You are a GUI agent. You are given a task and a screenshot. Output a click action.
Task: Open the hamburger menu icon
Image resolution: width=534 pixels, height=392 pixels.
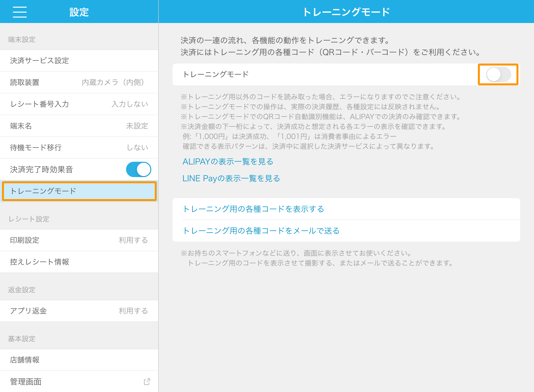click(20, 12)
